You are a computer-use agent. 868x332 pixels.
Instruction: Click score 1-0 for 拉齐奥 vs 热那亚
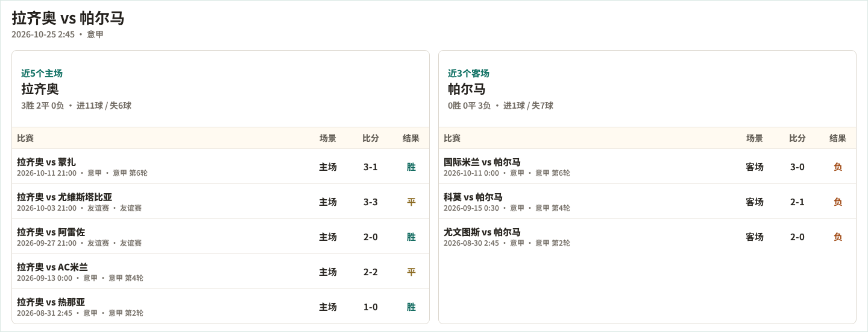(x=371, y=307)
